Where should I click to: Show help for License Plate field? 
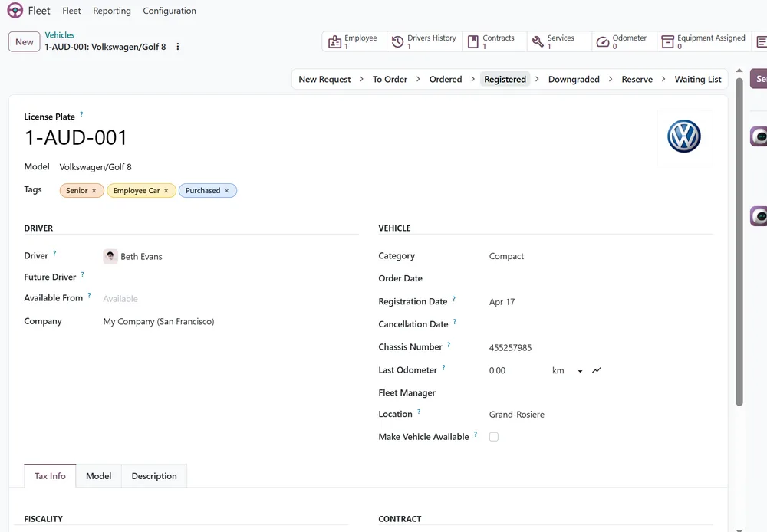tap(82, 114)
